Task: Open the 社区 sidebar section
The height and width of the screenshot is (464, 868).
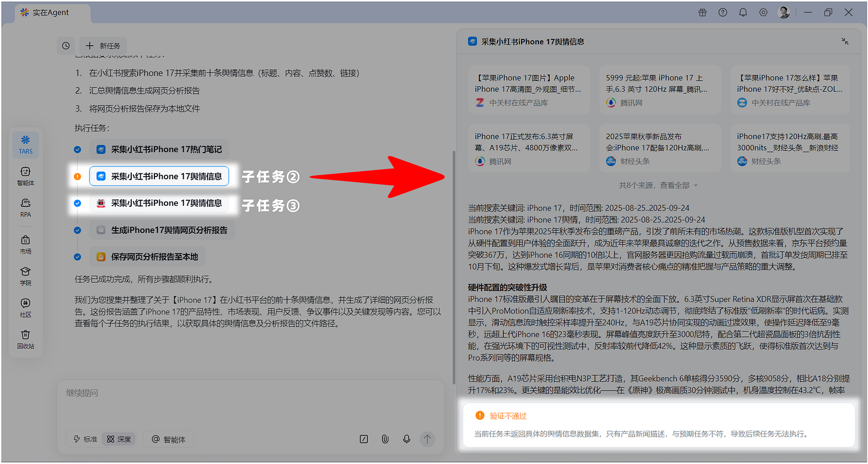Action: coord(26,308)
